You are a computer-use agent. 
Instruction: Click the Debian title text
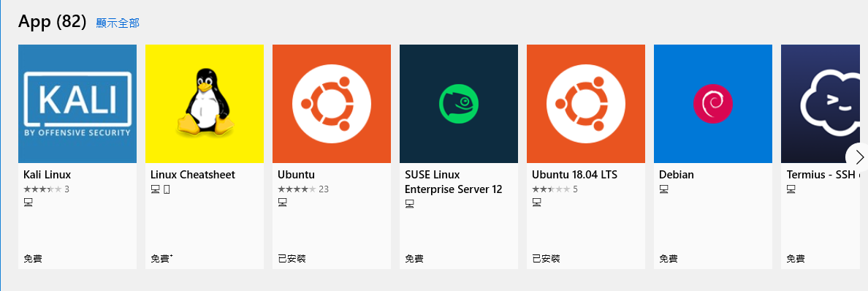(x=677, y=175)
